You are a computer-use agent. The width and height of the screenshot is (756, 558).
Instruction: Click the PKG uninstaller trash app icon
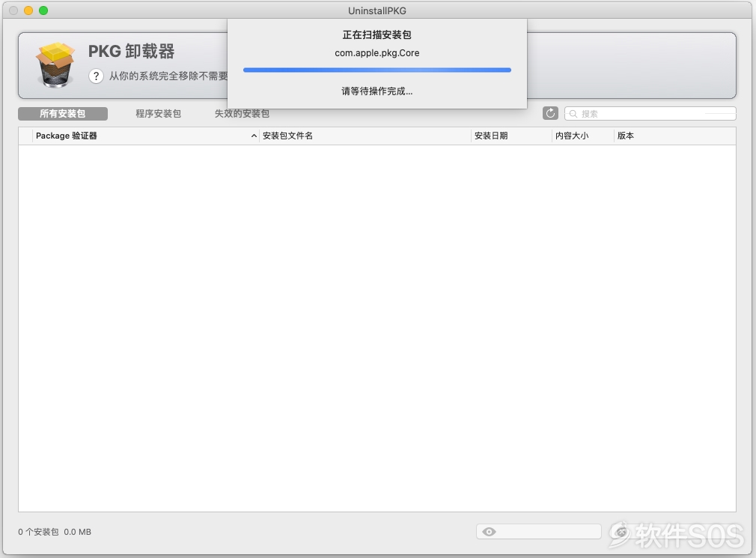[55, 65]
